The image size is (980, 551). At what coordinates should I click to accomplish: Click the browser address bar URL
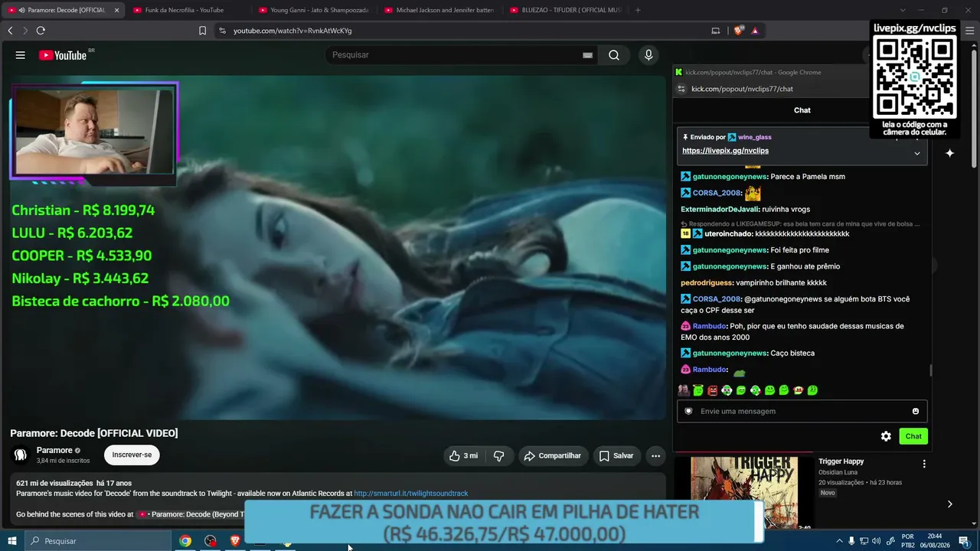(292, 31)
